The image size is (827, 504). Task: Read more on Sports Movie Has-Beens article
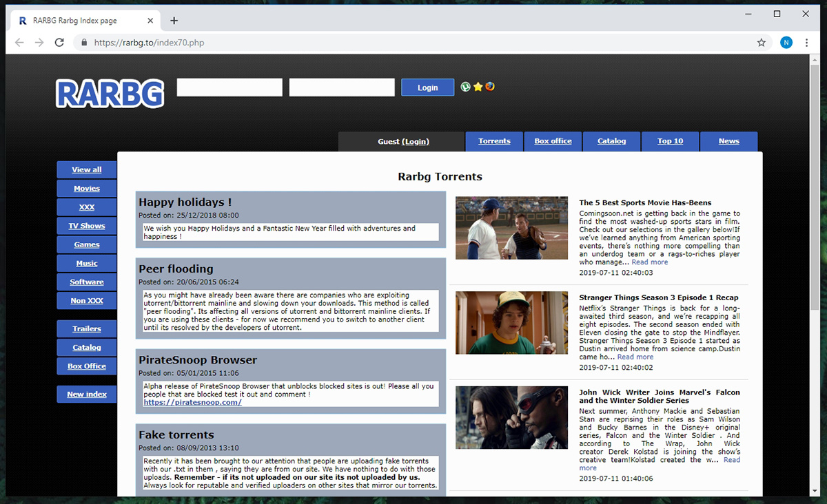pyautogui.click(x=650, y=262)
